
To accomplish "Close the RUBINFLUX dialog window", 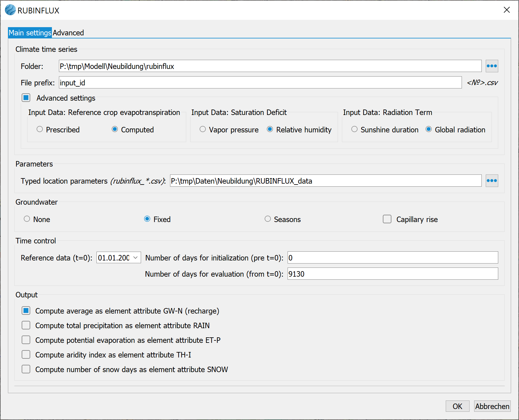I will coord(506,10).
